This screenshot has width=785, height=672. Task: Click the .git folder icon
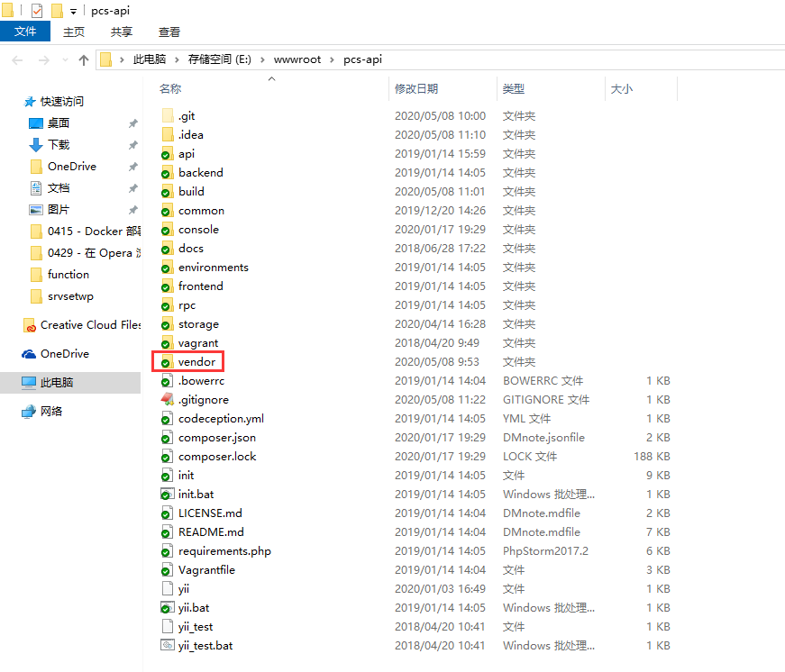[168, 115]
